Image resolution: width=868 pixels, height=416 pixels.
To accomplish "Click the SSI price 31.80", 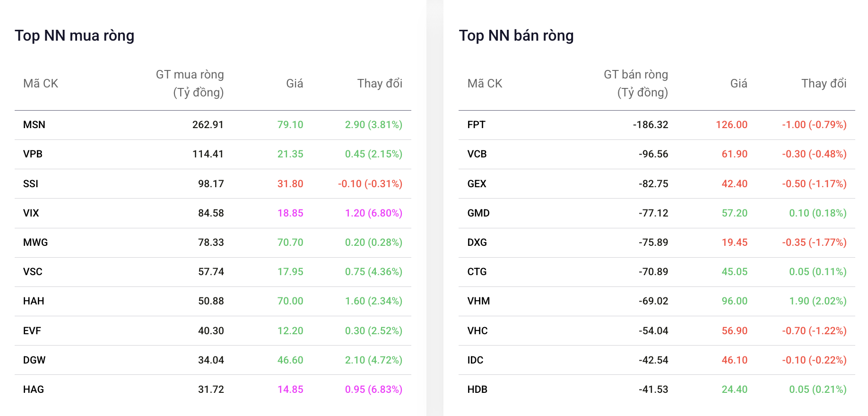I will pos(290,184).
